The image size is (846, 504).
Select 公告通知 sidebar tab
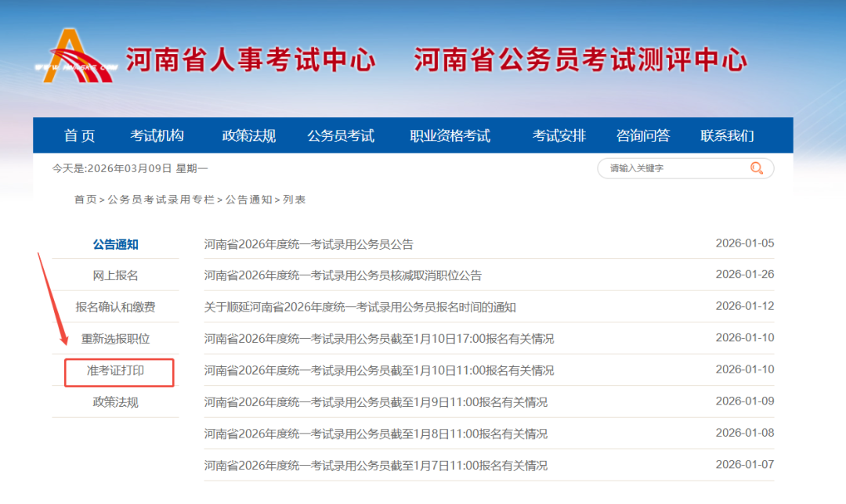point(115,244)
